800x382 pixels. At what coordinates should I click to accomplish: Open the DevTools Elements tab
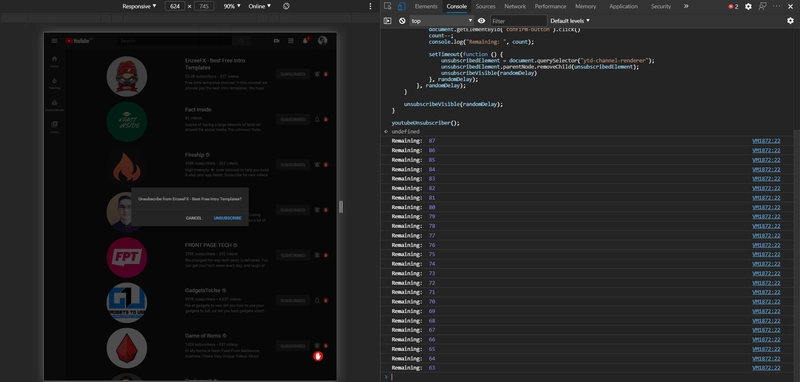426,6
